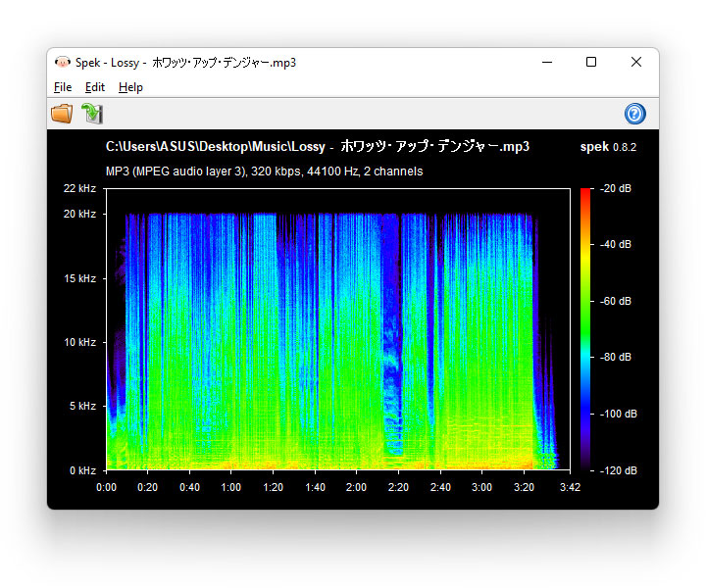Click the -120 dB label on color scale
This screenshot has height=588, width=706.
[619, 470]
